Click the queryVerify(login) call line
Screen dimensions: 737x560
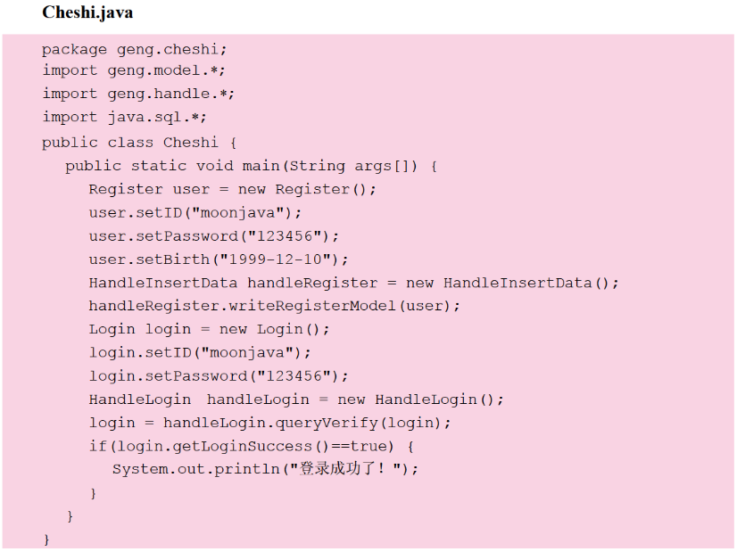269,423
